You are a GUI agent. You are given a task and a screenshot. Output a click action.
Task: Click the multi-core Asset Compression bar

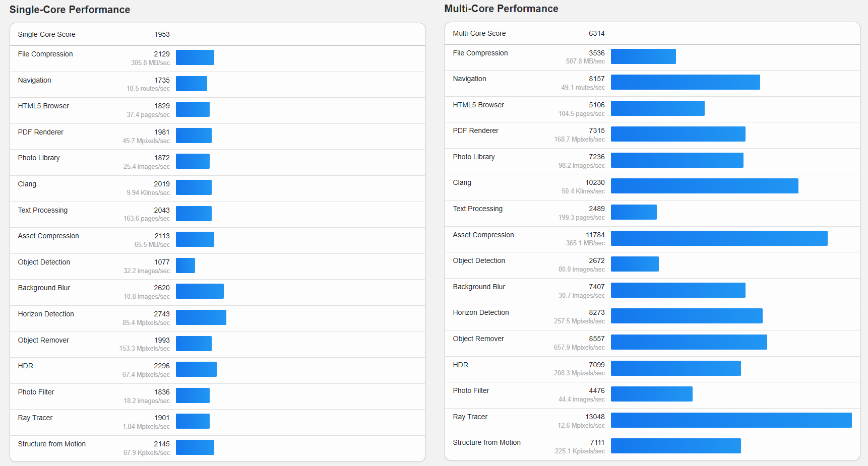click(x=719, y=238)
